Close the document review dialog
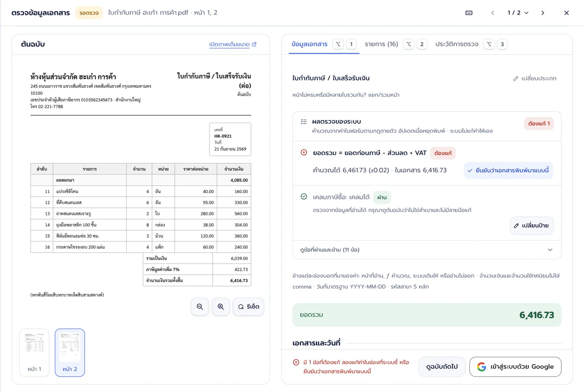 point(567,13)
